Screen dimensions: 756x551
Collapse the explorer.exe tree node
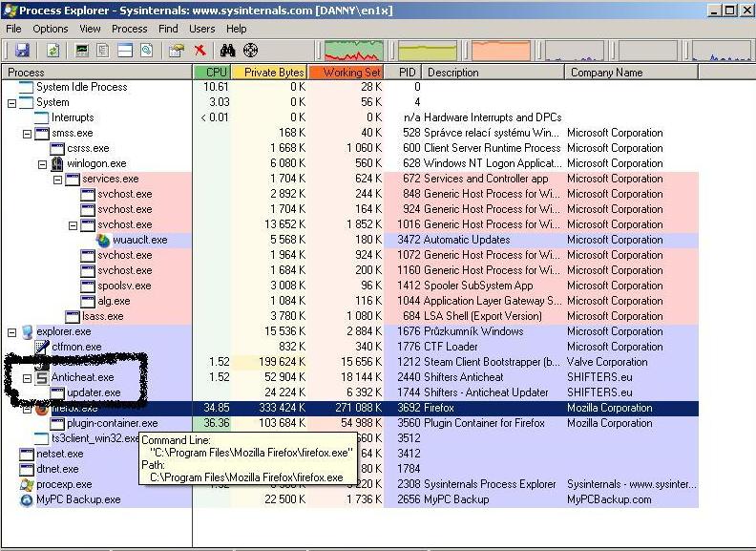click(12, 332)
